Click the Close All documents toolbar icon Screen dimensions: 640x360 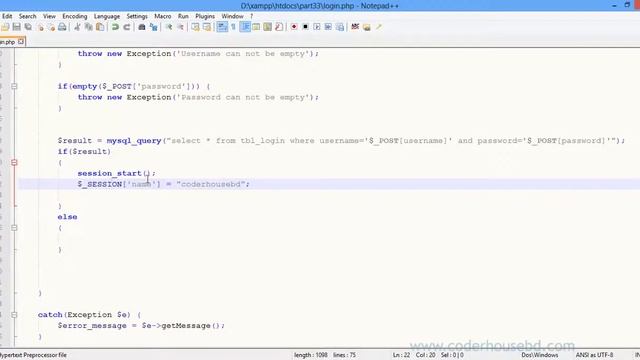pyautogui.click(x=51, y=27)
